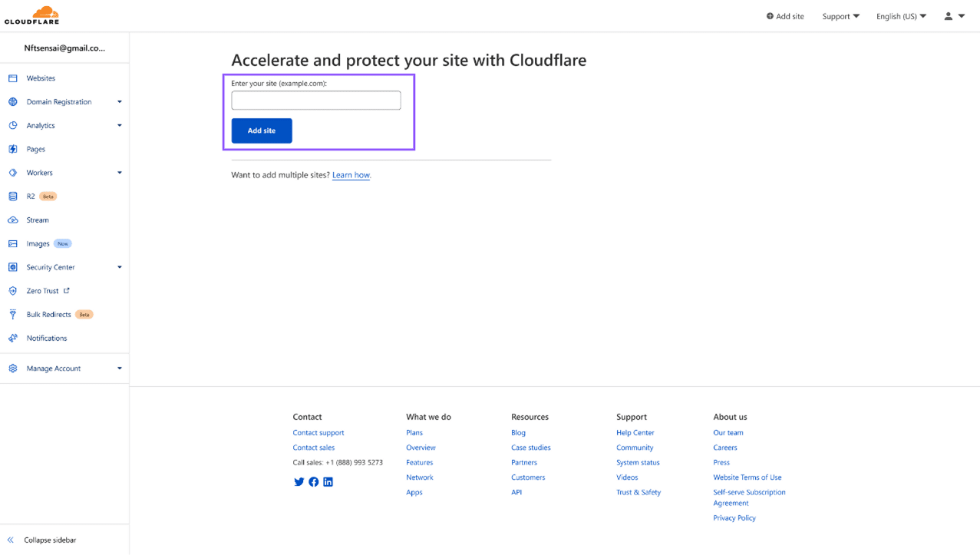Open the Partners footer link
This screenshot has height=555, width=980.
click(x=524, y=463)
